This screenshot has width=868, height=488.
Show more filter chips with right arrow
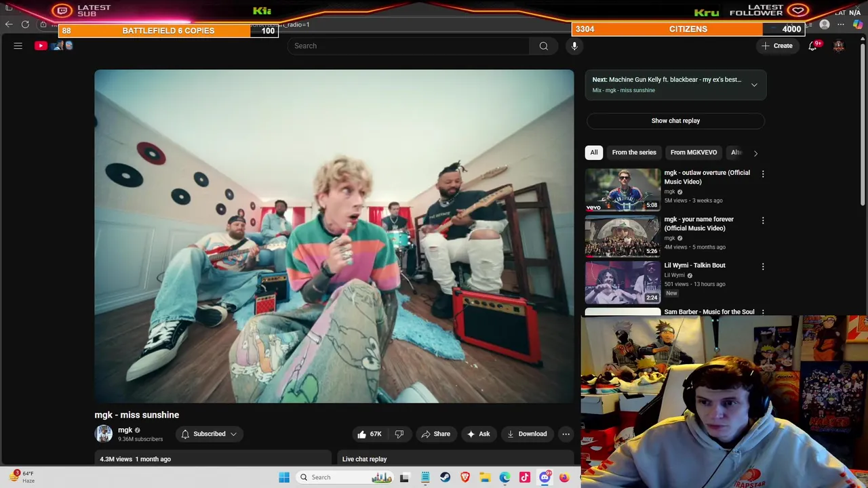point(755,153)
